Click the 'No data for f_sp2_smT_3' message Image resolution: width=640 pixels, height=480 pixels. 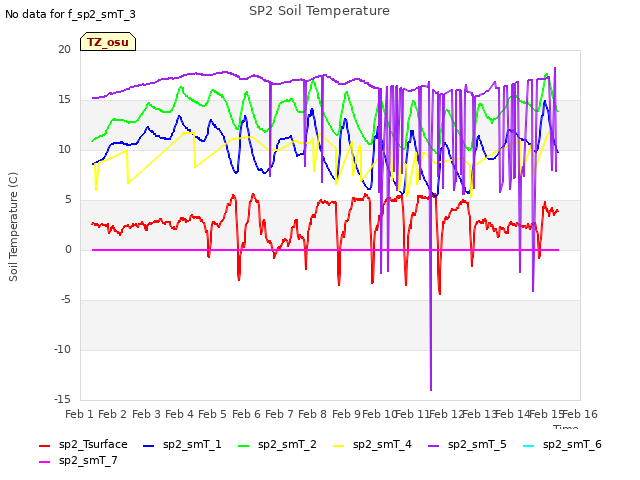coord(70,14)
